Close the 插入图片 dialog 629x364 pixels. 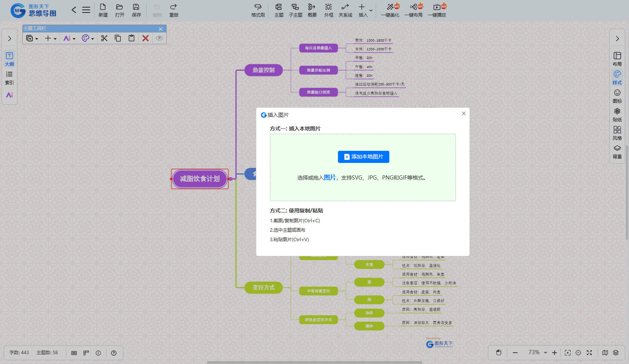463,113
